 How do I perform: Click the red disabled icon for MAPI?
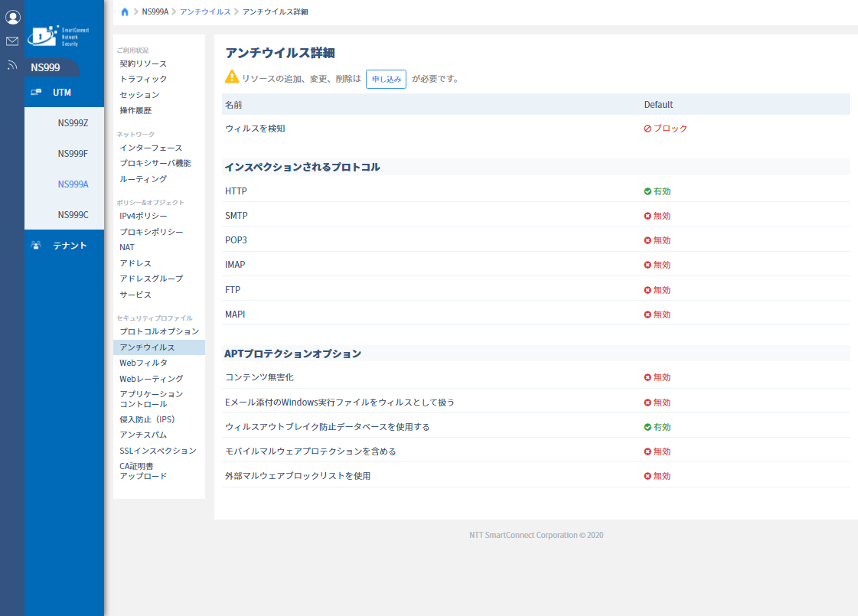point(648,315)
